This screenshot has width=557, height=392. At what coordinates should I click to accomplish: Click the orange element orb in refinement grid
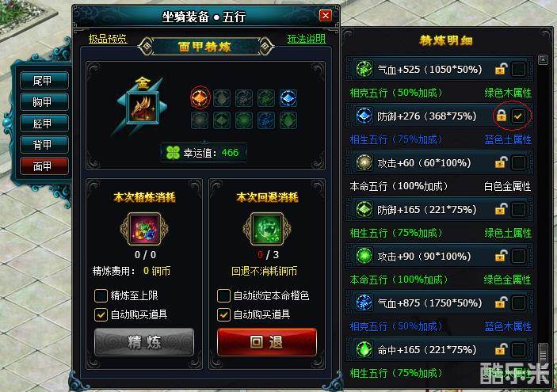(200, 97)
